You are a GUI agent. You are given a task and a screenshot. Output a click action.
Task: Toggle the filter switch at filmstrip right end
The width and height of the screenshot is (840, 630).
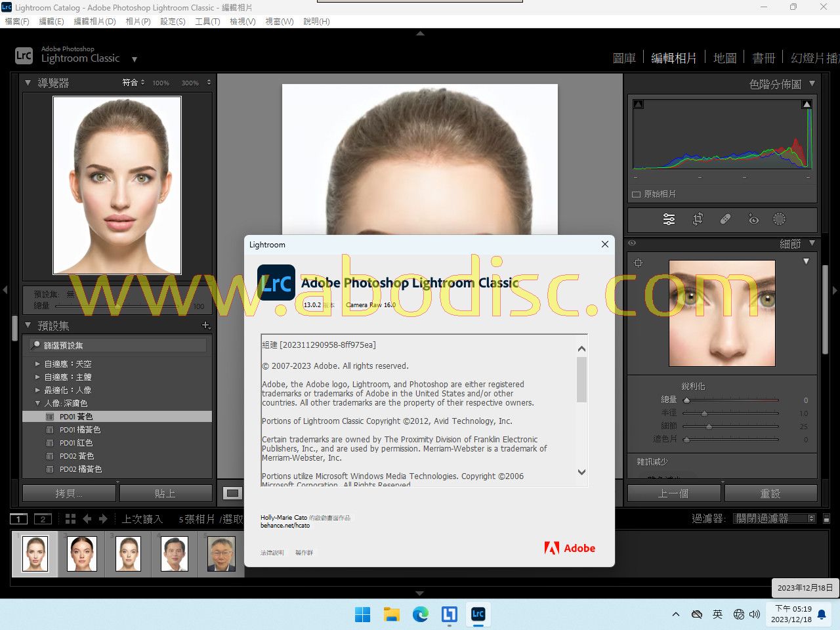point(827,518)
